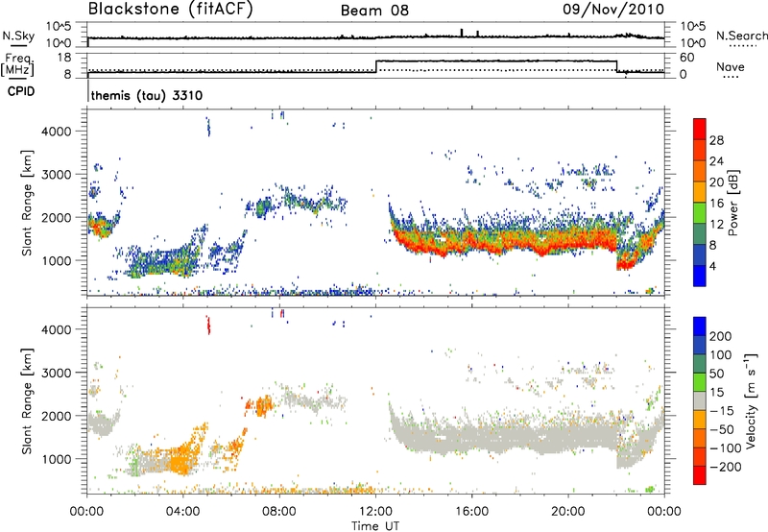
Task: Click the '1000' tick on velocity panel axis
Action: pyautogui.click(x=56, y=459)
